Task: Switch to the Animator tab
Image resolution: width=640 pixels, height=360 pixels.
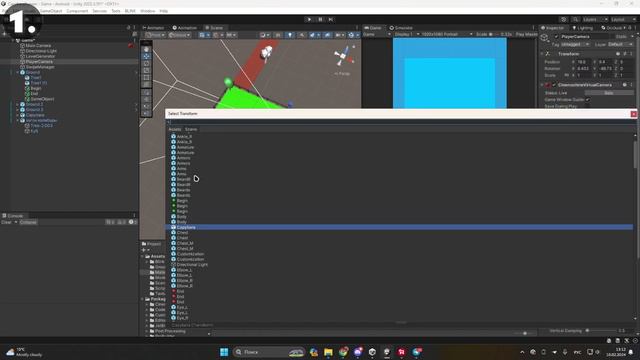Action: (x=153, y=28)
